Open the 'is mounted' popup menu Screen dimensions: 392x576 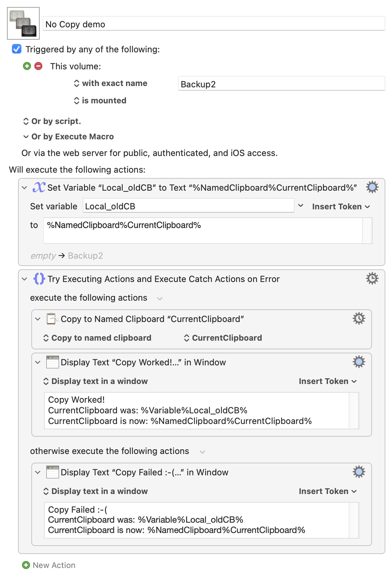coord(100,101)
